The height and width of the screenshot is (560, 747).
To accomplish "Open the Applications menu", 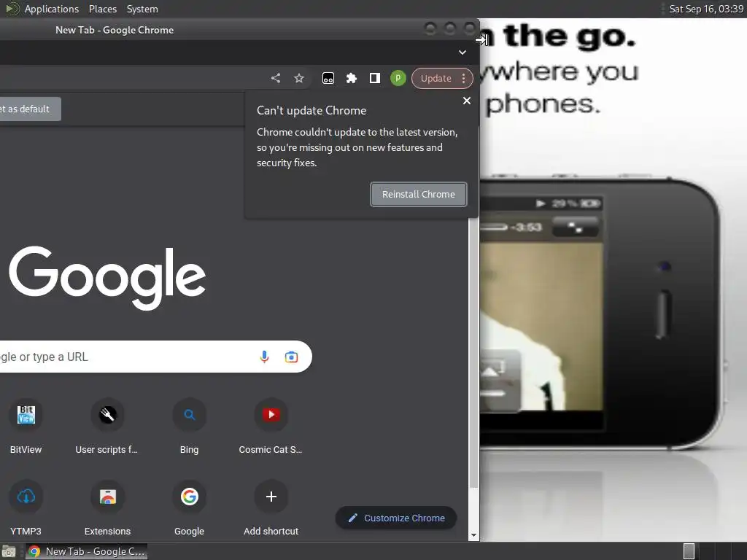I will [x=52, y=9].
